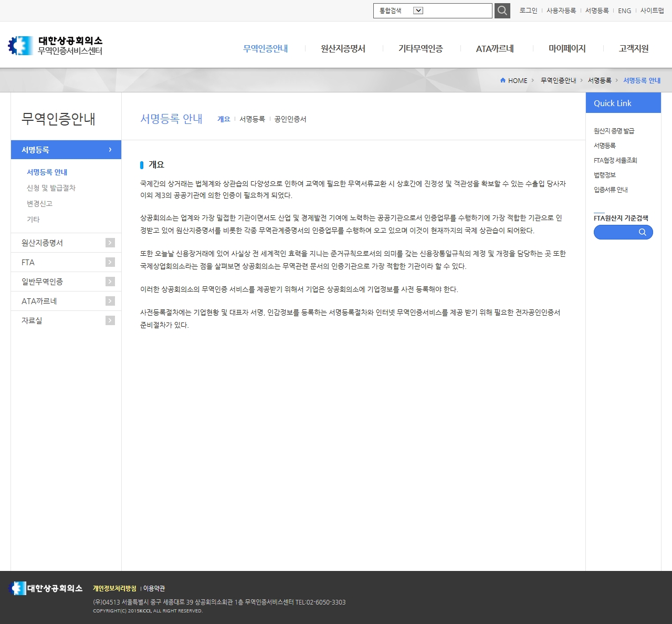Open 개인정보처리방침 footer link

(114, 588)
